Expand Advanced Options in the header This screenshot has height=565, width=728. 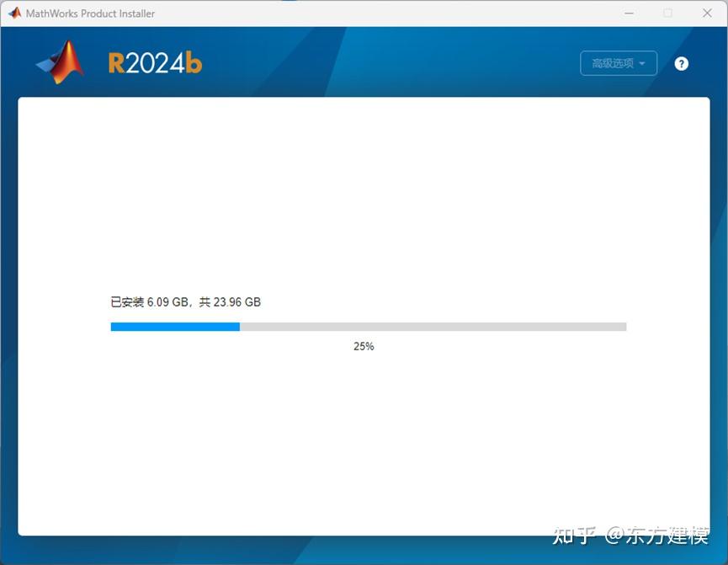click(619, 63)
